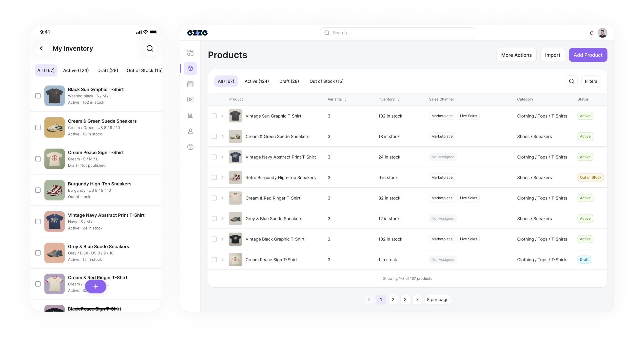Go to page 2 in pagination
Screen dimensions: 644x337
coord(393,299)
